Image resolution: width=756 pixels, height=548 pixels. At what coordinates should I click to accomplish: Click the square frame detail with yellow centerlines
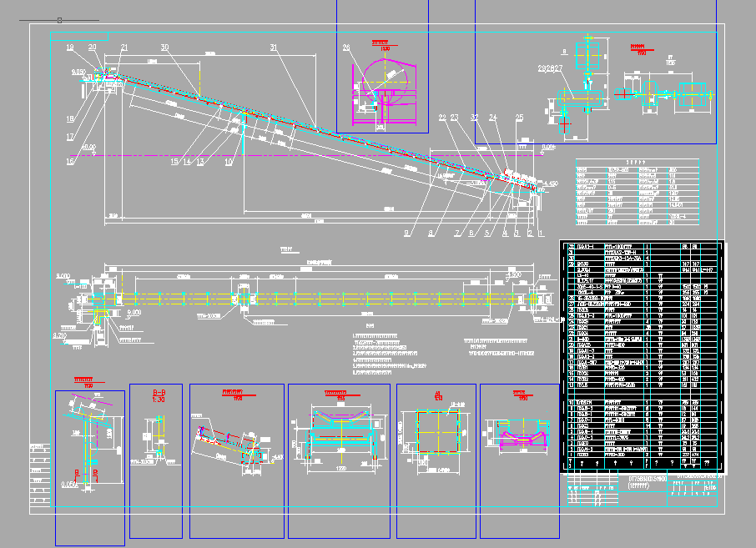438,431
